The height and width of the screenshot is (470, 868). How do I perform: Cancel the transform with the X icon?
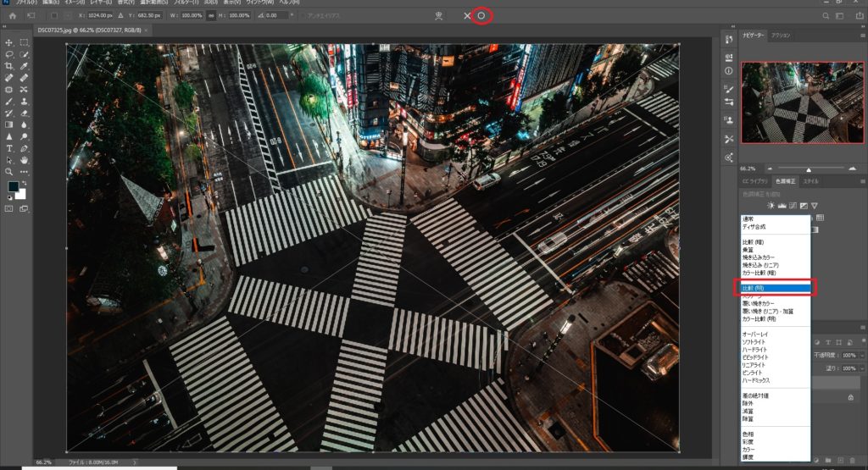point(467,15)
